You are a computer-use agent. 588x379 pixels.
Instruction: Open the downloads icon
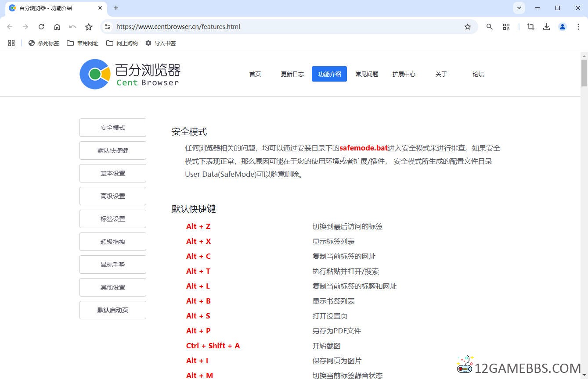(547, 27)
